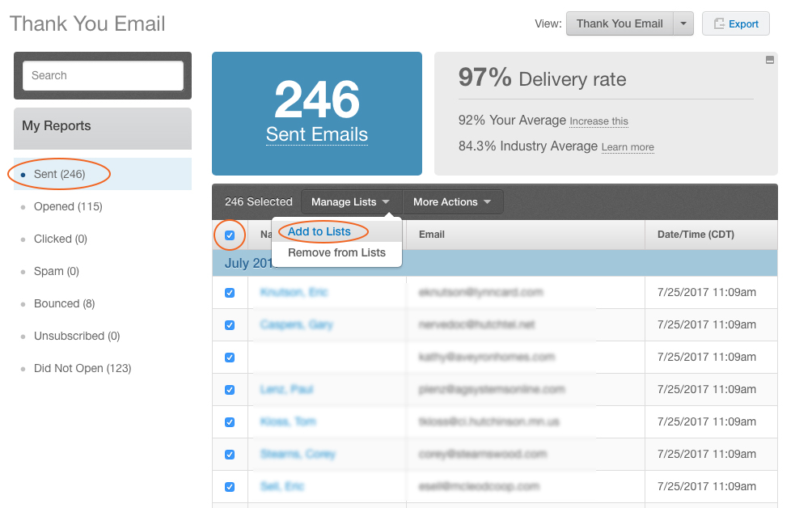The image size is (812, 508).
Task: Uncheck the Sell, Eric row checkbox
Action: 230,487
